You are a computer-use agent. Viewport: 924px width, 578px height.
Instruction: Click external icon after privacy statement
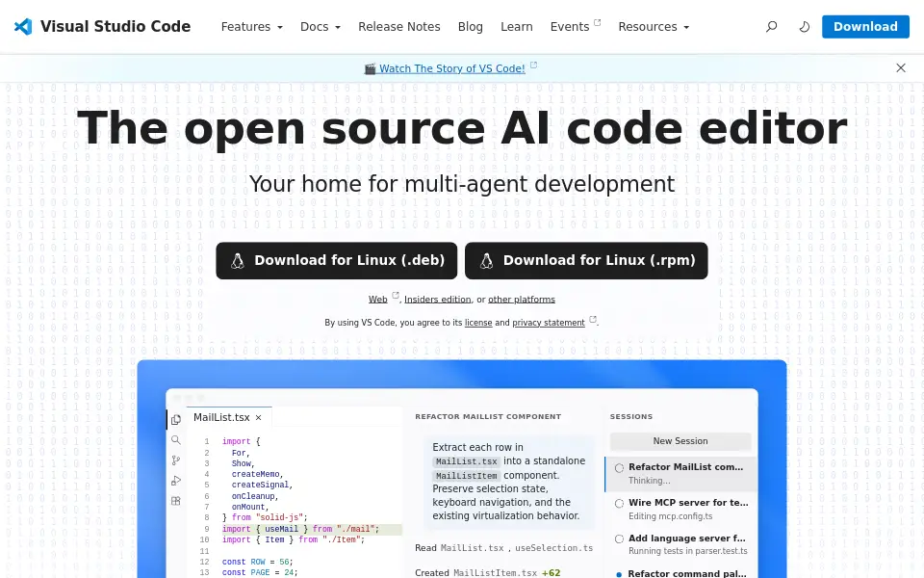point(593,319)
